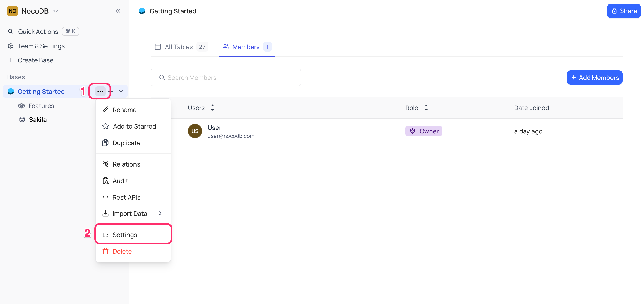Screen dimensions: 644x304
Task: Toggle sort order on Users column
Action: (212, 108)
